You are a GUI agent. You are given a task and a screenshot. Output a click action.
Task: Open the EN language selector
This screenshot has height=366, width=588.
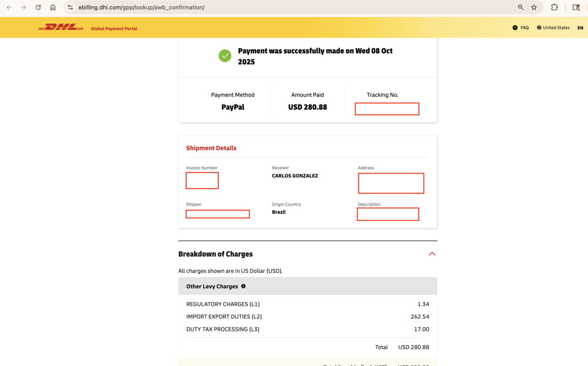point(580,28)
